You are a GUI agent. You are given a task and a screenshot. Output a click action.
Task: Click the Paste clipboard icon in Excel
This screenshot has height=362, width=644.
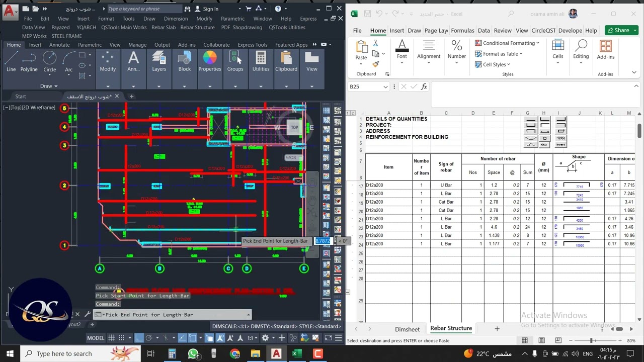(x=361, y=47)
